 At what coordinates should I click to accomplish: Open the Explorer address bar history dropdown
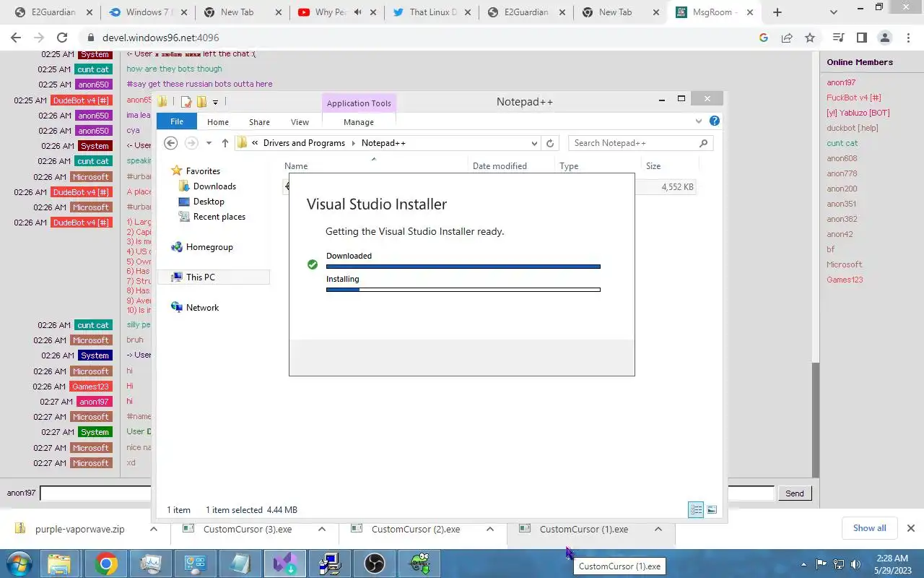pos(534,143)
